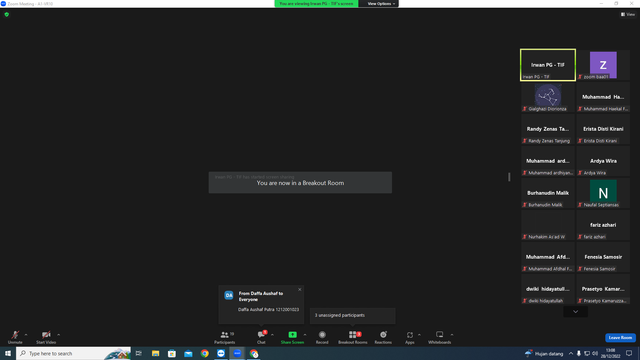This screenshot has width=640, height=360.
Task: Close the Daffa Aushaf chat notification
Action: 300,289
